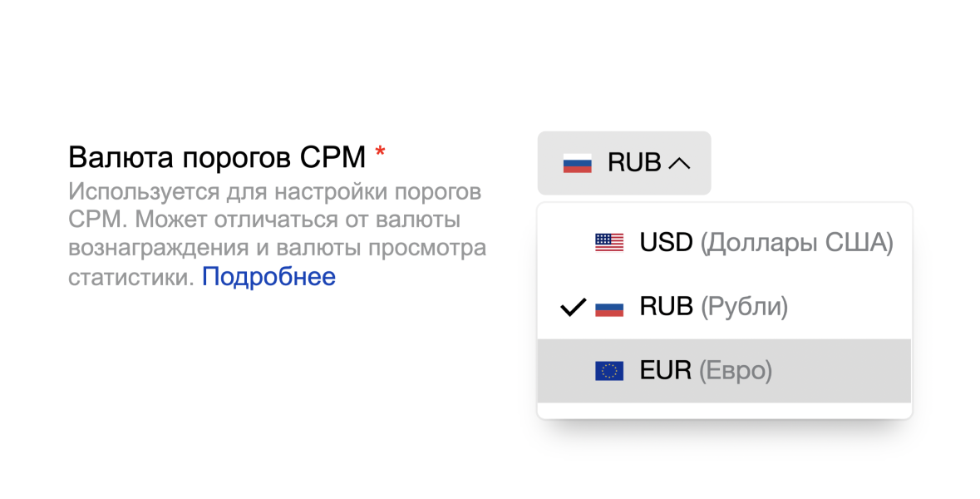The image size is (980, 499).
Task: Click the "Валюта порогов CPM" field label
Action: 216,156
